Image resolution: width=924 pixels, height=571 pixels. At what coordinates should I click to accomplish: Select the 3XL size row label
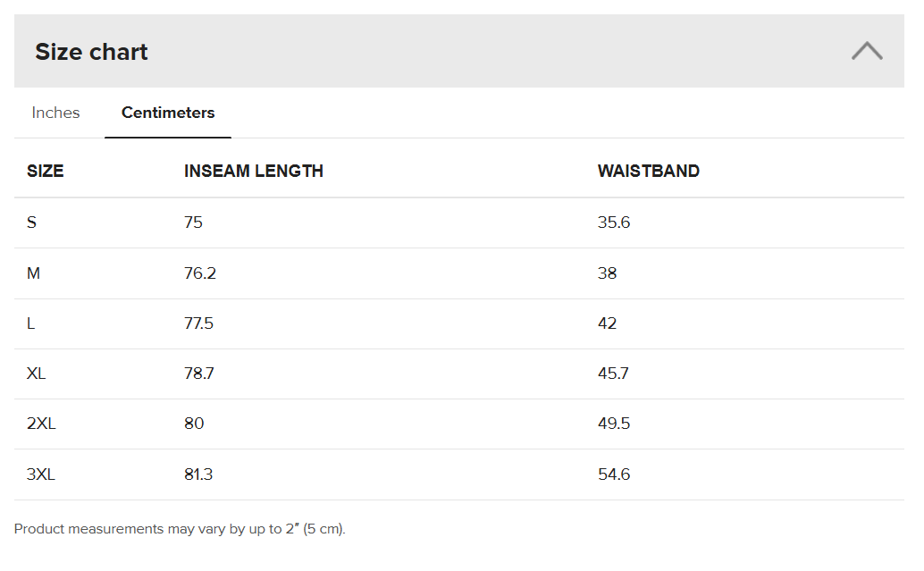pos(41,474)
